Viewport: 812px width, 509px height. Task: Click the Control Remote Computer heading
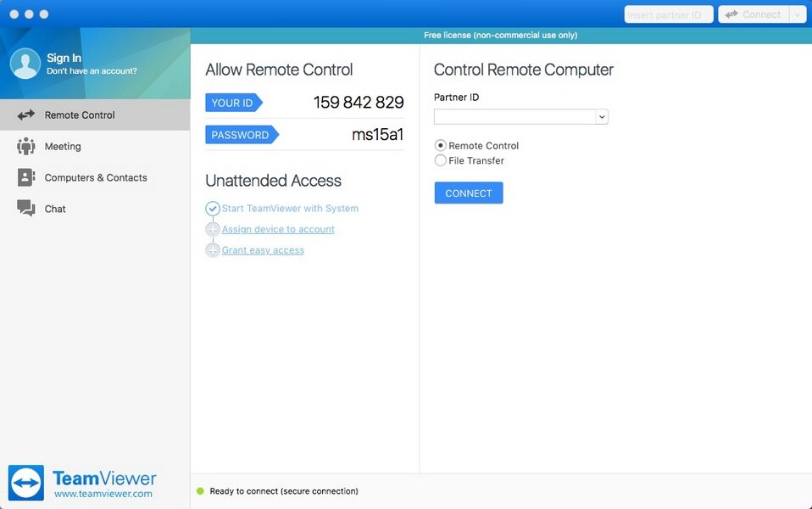(524, 70)
